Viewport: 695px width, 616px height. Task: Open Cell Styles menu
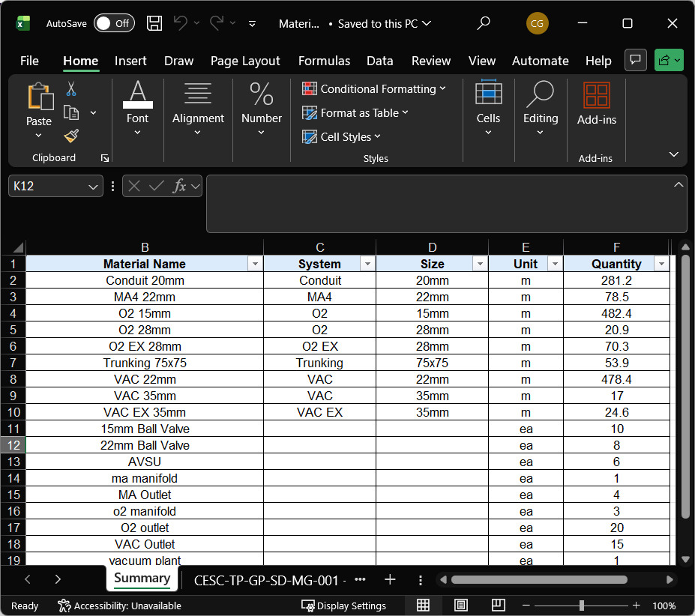[341, 136]
